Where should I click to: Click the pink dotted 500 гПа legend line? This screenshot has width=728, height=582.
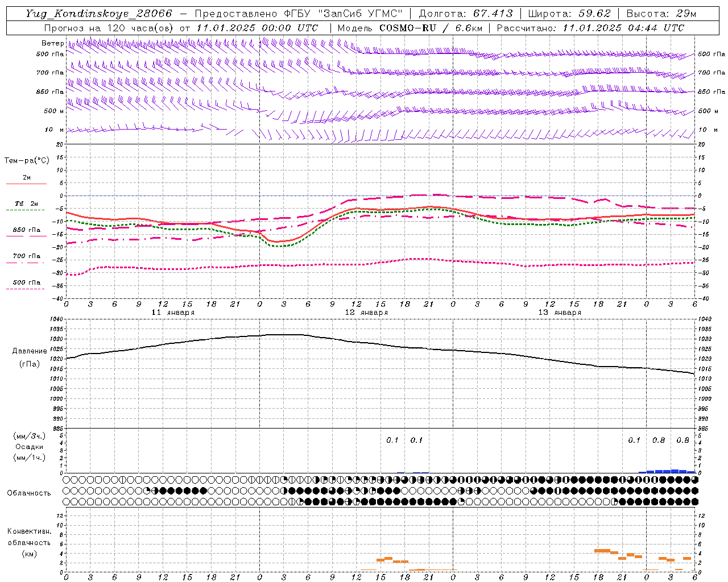point(26,289)
